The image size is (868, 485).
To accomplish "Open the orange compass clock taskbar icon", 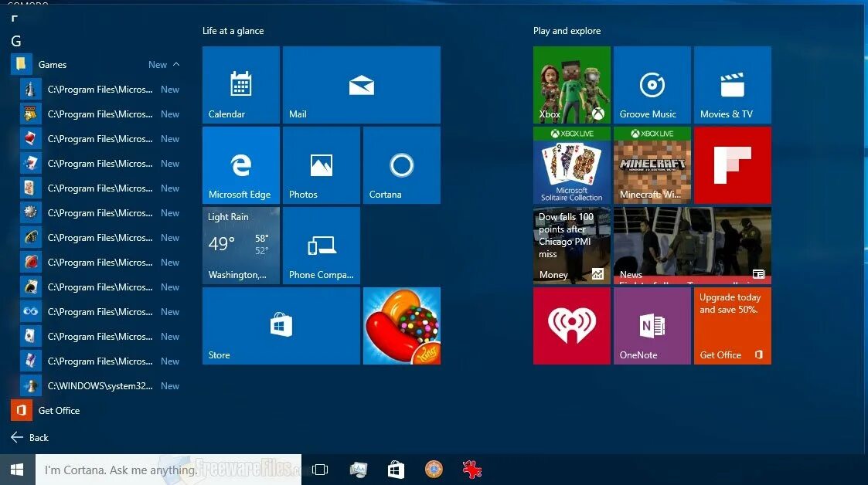I will pyautogui.click(x=434, y=470).
